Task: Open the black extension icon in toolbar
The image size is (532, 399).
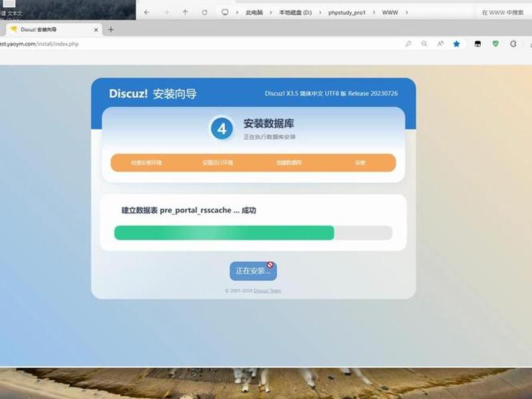Action: [477, 44]
